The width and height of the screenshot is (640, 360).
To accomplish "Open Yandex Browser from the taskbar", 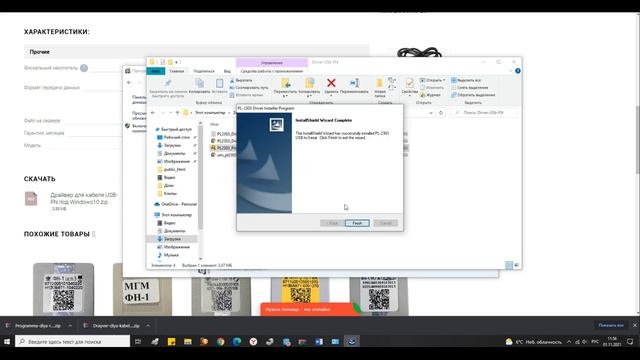I will (253, 342).
